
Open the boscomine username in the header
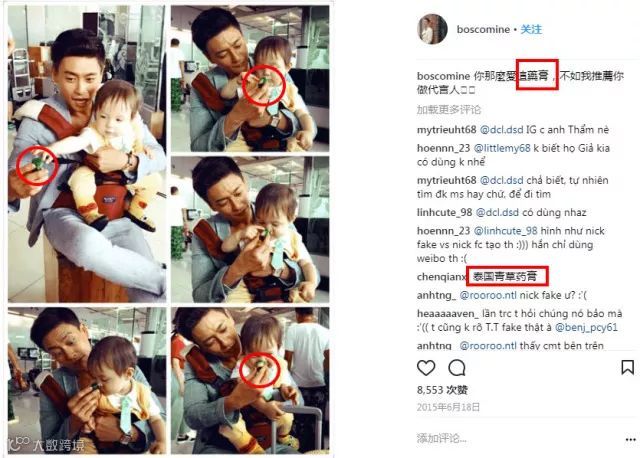(x=483, y=29)
